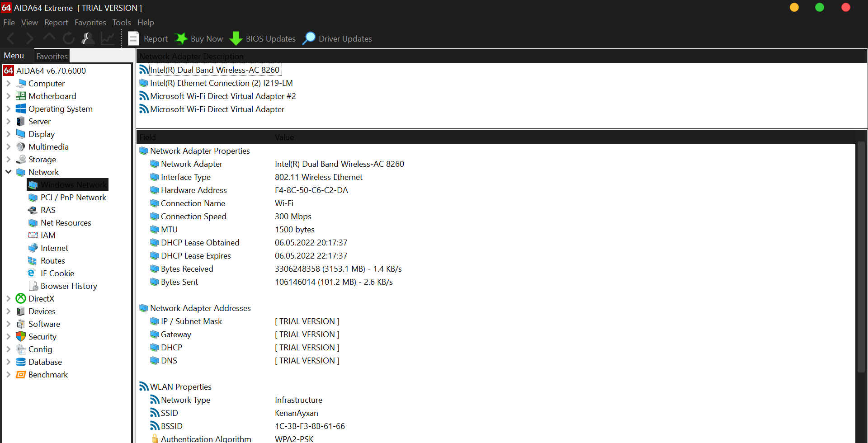The width and height of the screenshot is (868, 443).
Task: Open the user management toolbar icon
Action: (x=88, y=39)
